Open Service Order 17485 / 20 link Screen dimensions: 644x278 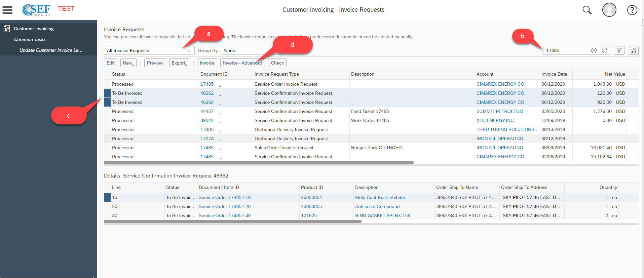pyautogui.click(x=225, y=206)
